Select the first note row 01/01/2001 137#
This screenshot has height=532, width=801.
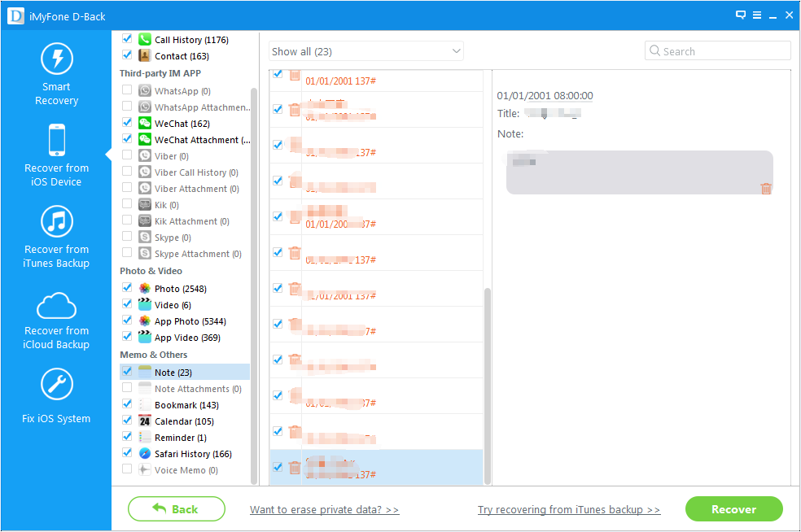376,81
